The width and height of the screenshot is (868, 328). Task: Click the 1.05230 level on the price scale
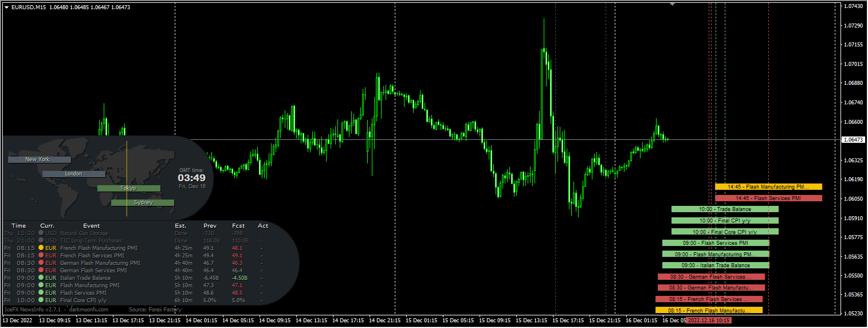(x=854, y=314)
